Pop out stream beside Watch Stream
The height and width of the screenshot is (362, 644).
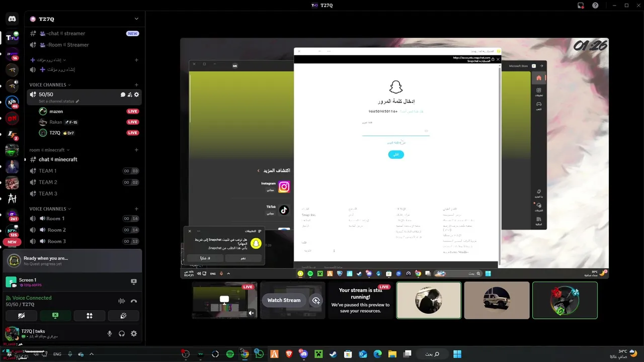(x=316, y=300)
